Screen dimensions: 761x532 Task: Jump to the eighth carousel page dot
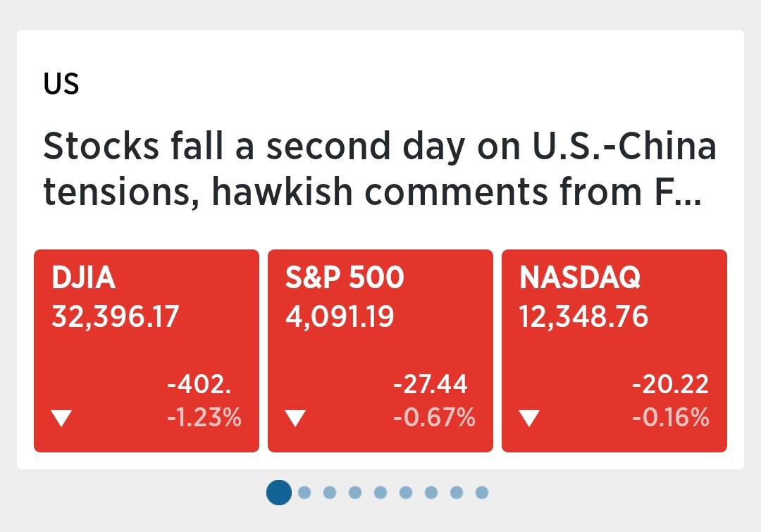(x=457, y=492)
